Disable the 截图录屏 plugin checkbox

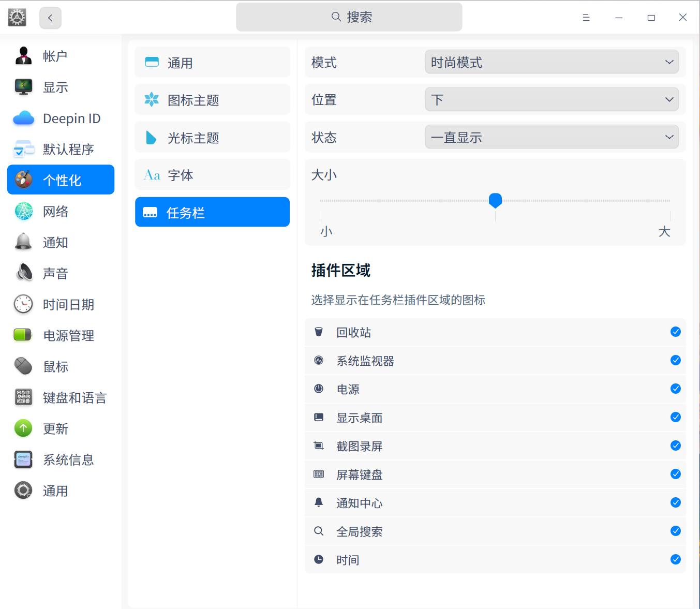675,445
